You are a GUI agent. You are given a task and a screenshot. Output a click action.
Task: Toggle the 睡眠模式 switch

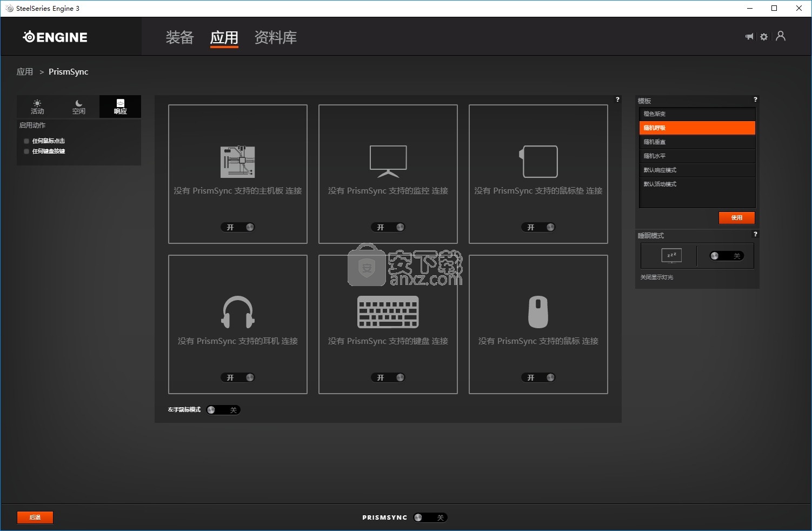[x=727, y=256]
